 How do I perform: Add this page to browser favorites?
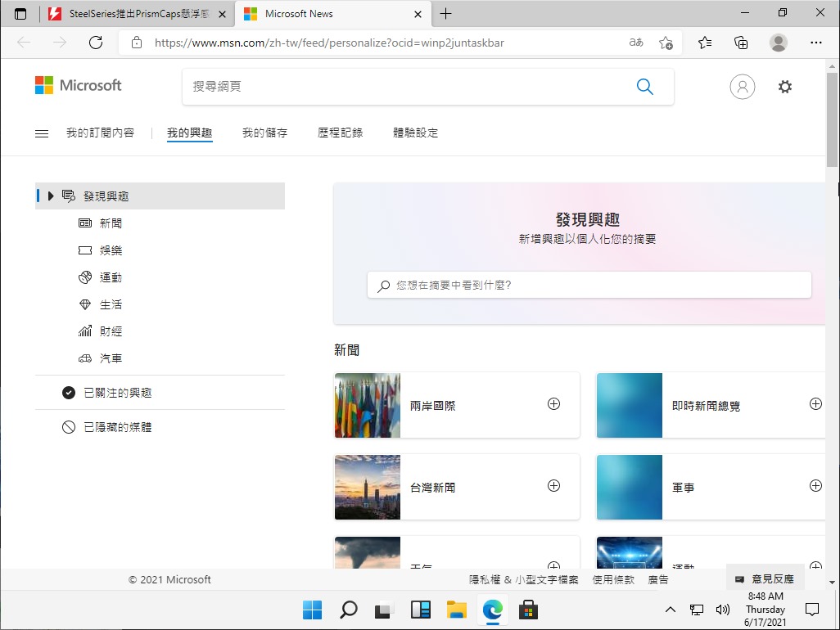[666, 43]
